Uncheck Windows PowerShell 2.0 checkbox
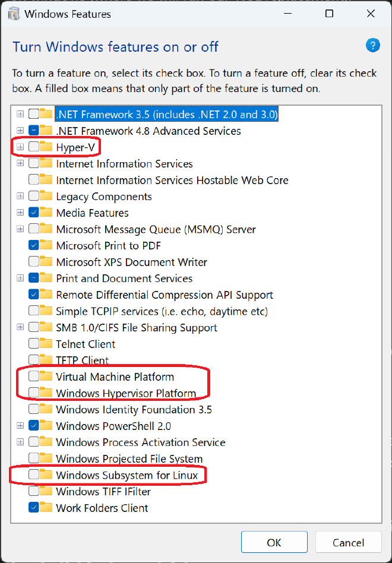392x563 pixels. click(x=34, y=426)
